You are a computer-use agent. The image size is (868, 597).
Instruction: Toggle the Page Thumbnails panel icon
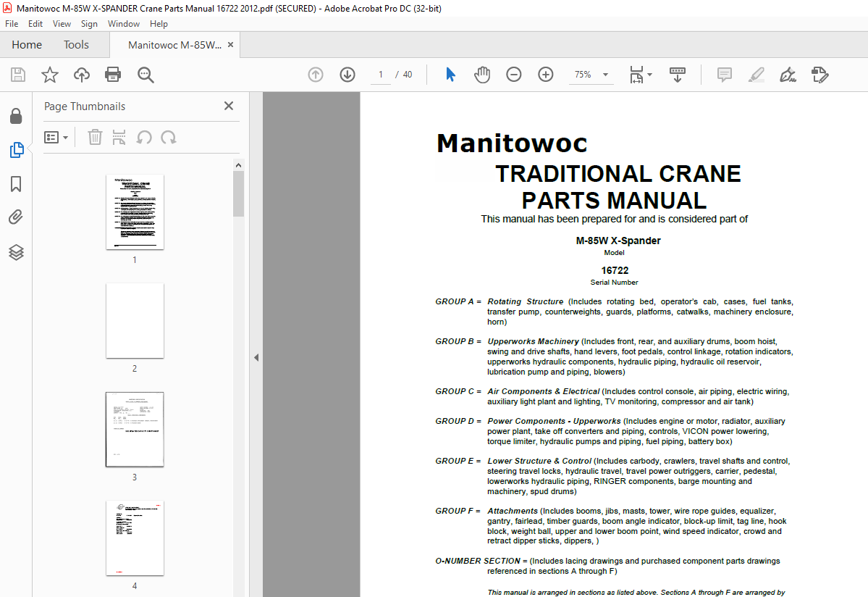tap(17, 150)
